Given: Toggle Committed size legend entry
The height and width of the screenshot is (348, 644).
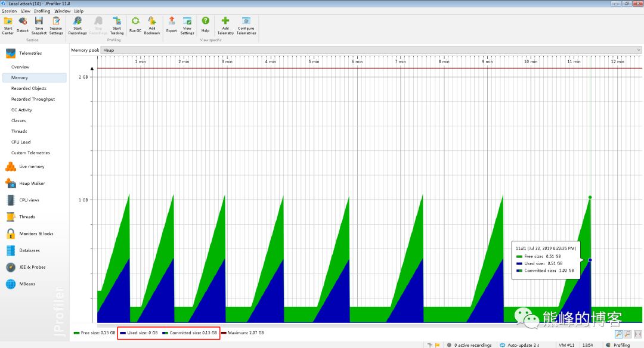Looking at the screenshot, I should tap(190, 333).
